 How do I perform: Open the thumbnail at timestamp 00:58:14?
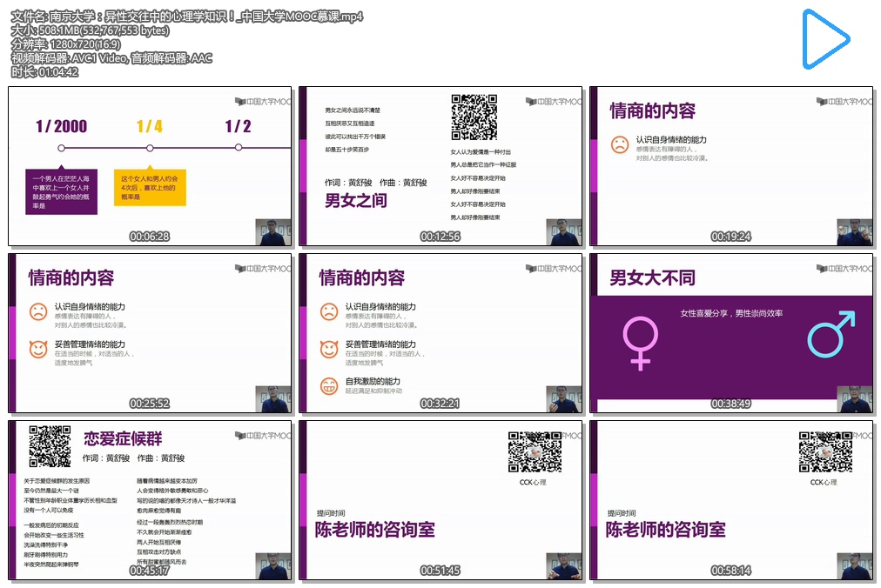coord(730,500)
